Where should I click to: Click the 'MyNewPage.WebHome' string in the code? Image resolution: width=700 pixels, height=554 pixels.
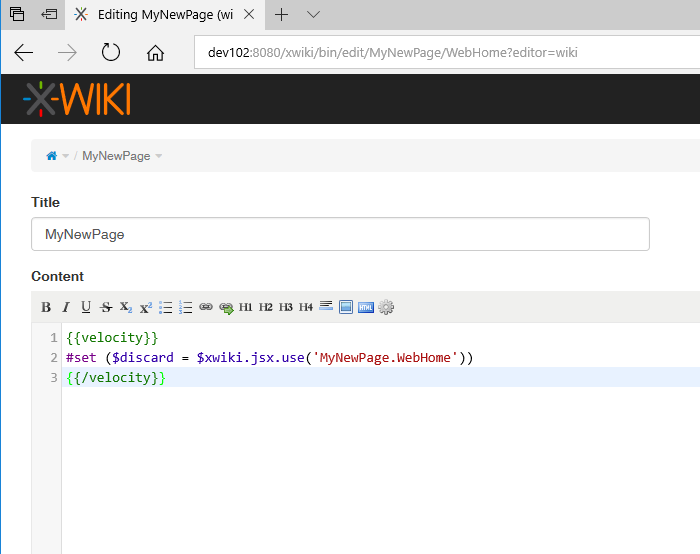pyautogui.click(x=386, y=358)
